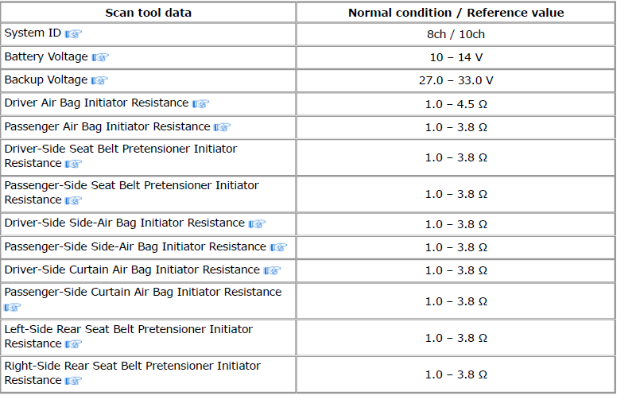Click the "27.0 – 33.0 V" value

click(x=455, y=80)
